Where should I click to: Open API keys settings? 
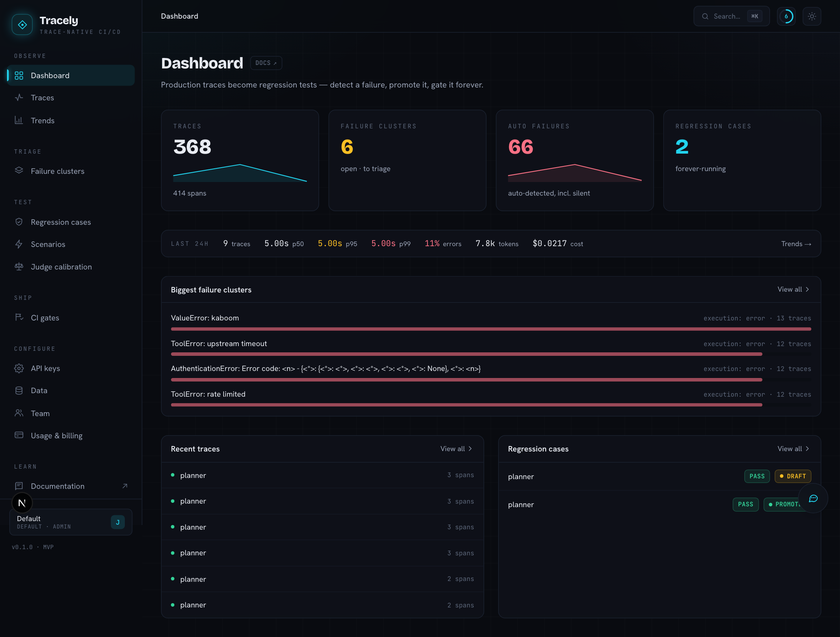click(71, 368)
